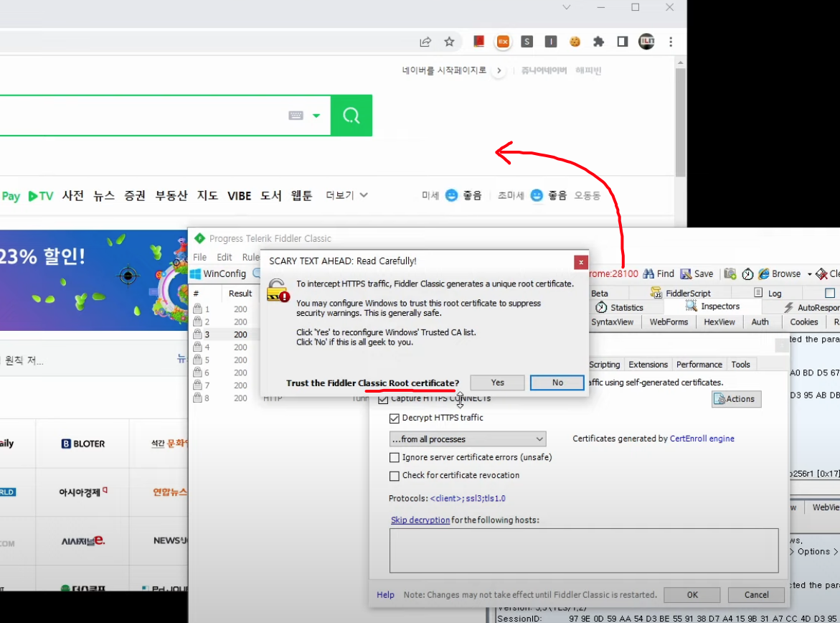Screen dimensions: 840x623
Task: Click the Actions button in options
Action: [736, 399]
